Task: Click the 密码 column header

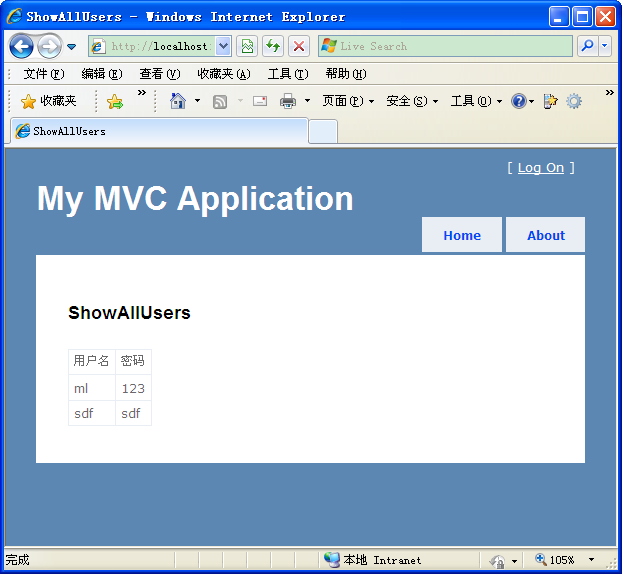Action: [x=133, y=361]
